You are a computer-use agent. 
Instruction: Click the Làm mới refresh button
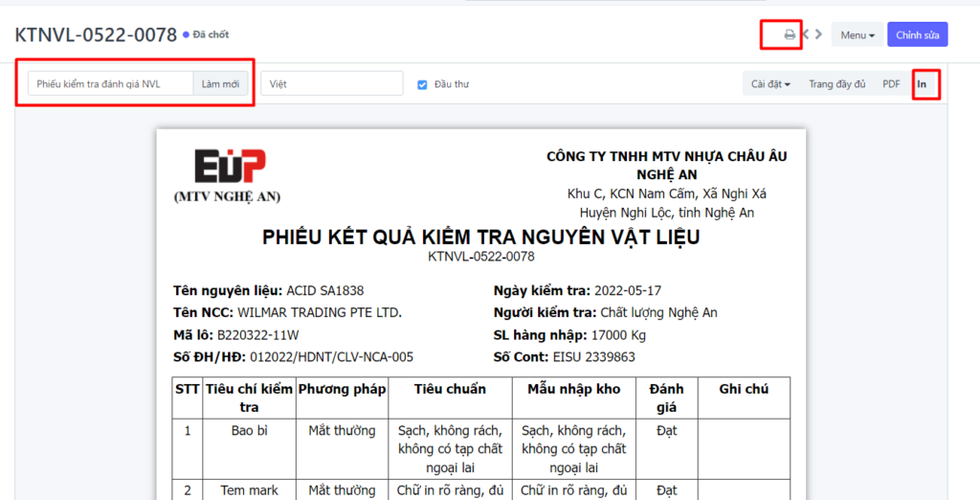coord(220,84)
